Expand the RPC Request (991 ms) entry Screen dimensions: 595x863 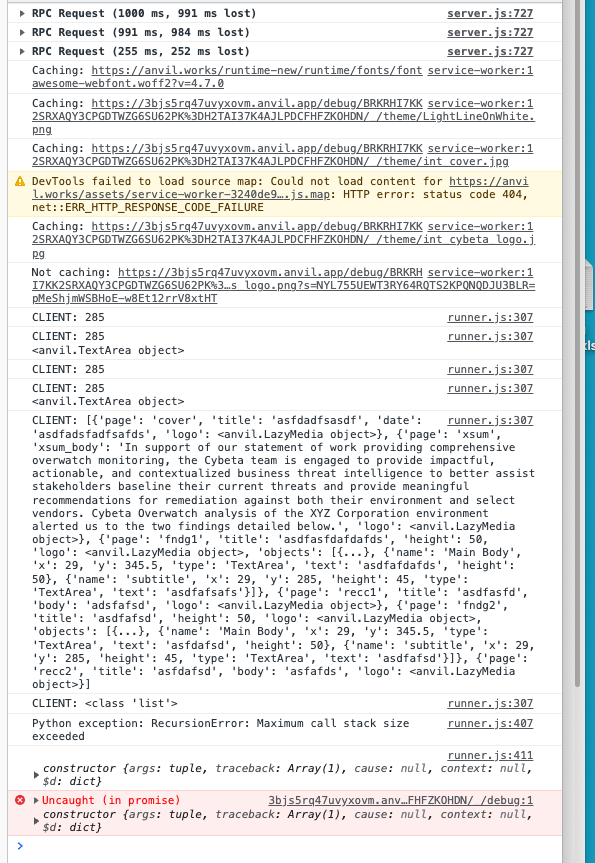point(22,32)
